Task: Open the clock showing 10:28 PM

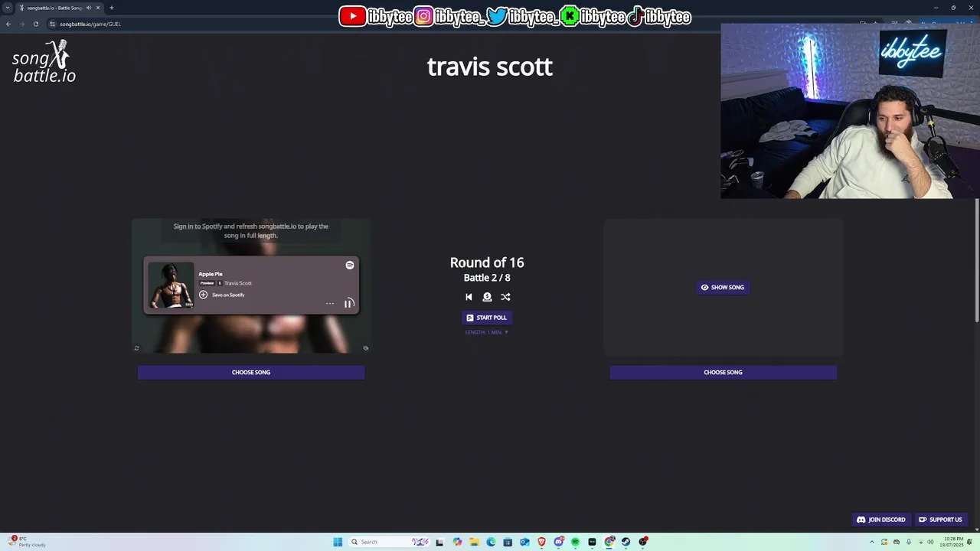Action: pyautogui.click(x=953, y=542)
